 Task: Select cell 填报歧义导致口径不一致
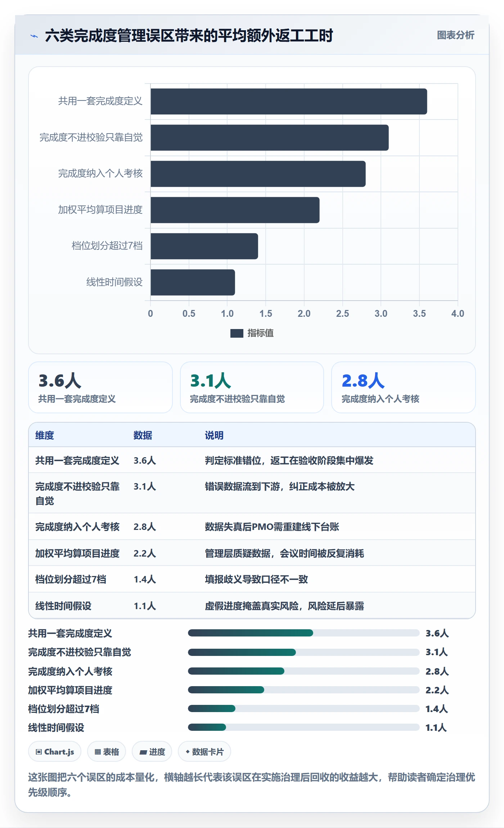coord(256,579)
